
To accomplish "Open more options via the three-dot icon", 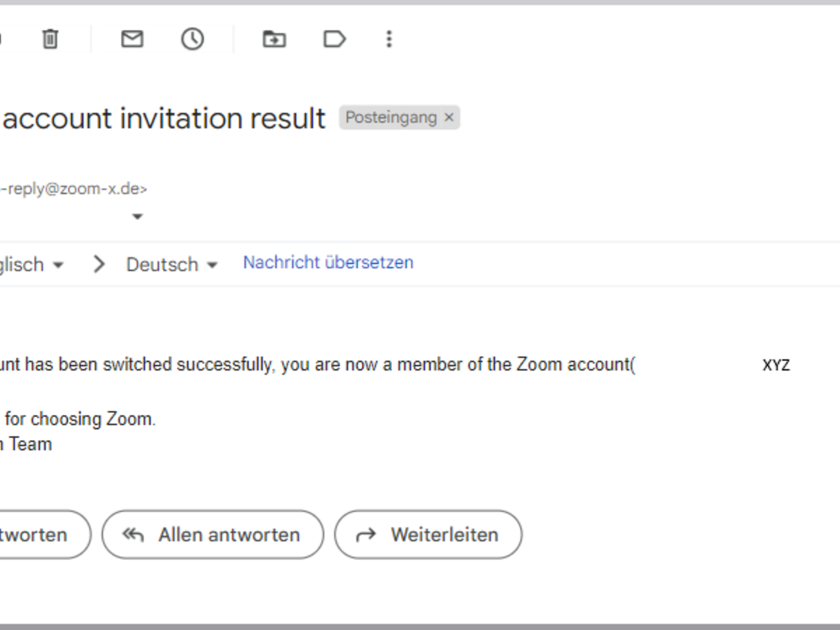I will coord(388,38).
